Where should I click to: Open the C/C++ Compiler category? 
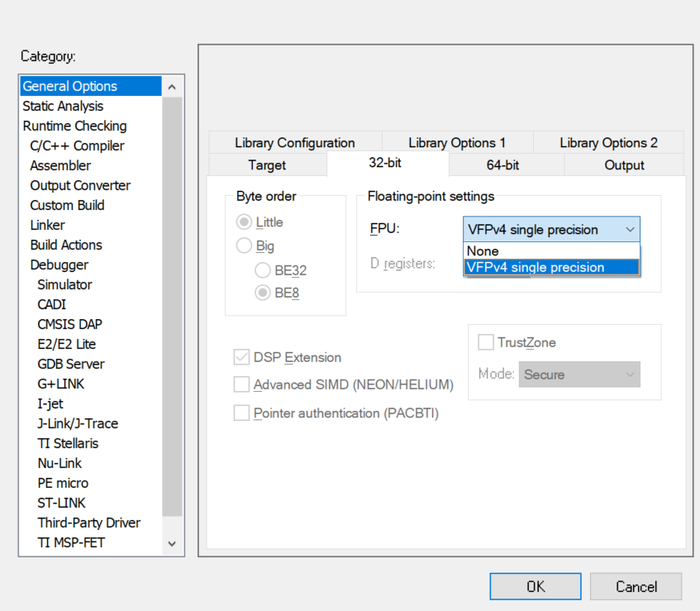(77, 146)
